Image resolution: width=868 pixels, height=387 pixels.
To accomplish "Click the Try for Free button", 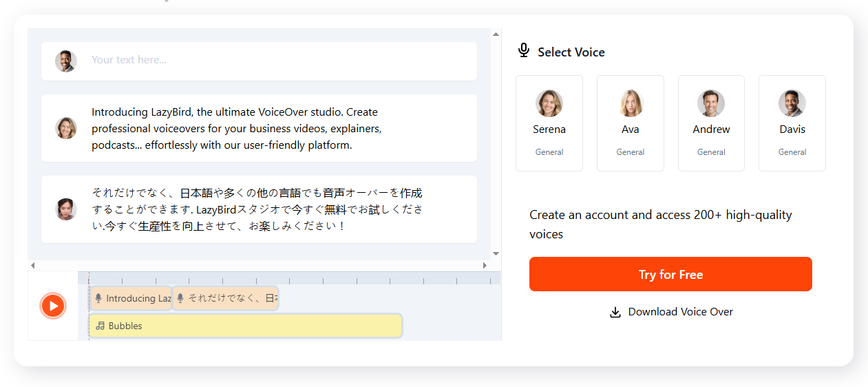I will [670, 274].
